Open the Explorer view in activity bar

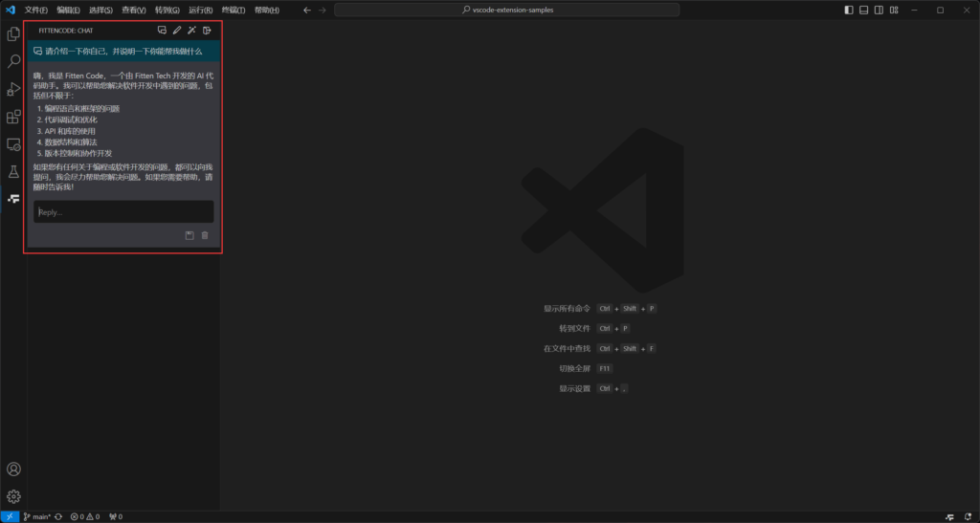(13, 34)
